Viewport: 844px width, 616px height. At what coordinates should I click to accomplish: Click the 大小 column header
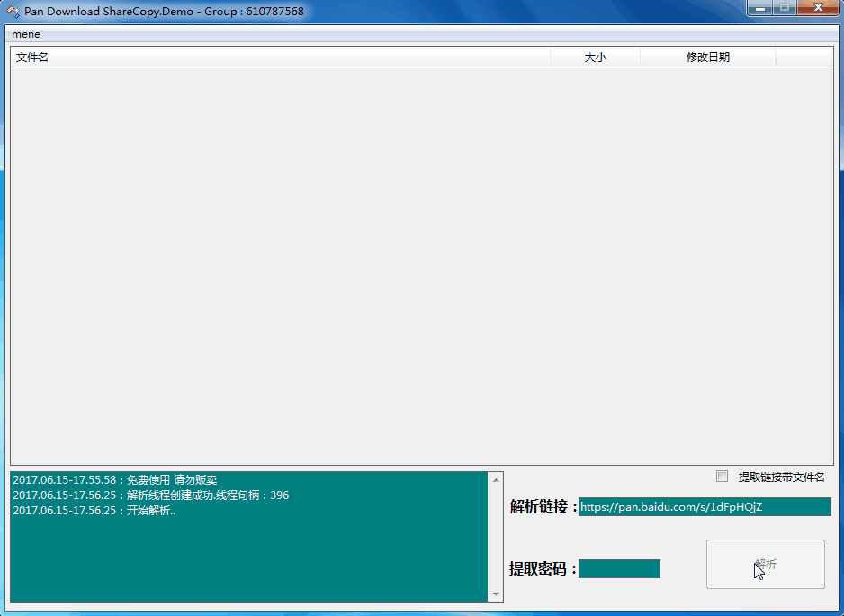595,58
